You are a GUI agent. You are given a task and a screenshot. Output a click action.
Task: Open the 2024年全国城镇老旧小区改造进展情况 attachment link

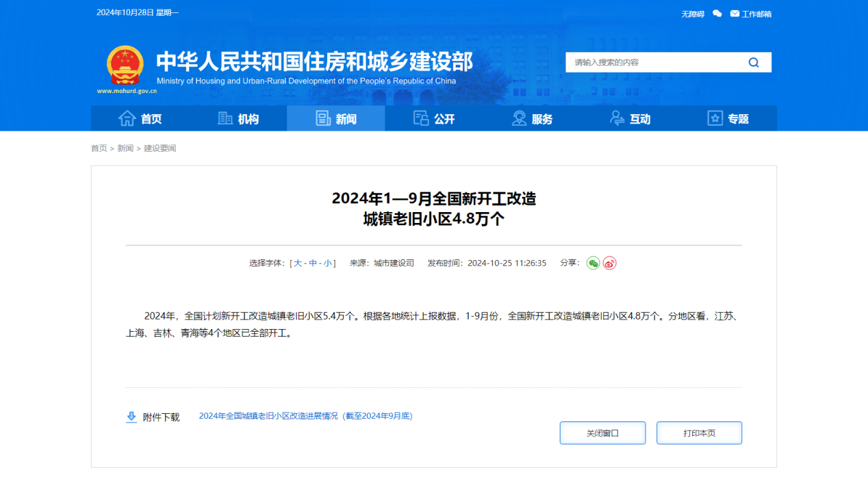305,416
